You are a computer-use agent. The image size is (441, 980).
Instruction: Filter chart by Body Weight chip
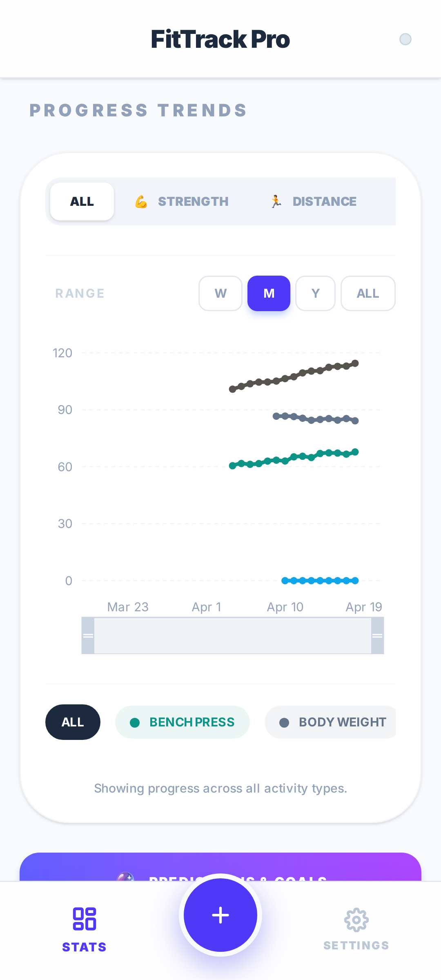click(330, 722)
